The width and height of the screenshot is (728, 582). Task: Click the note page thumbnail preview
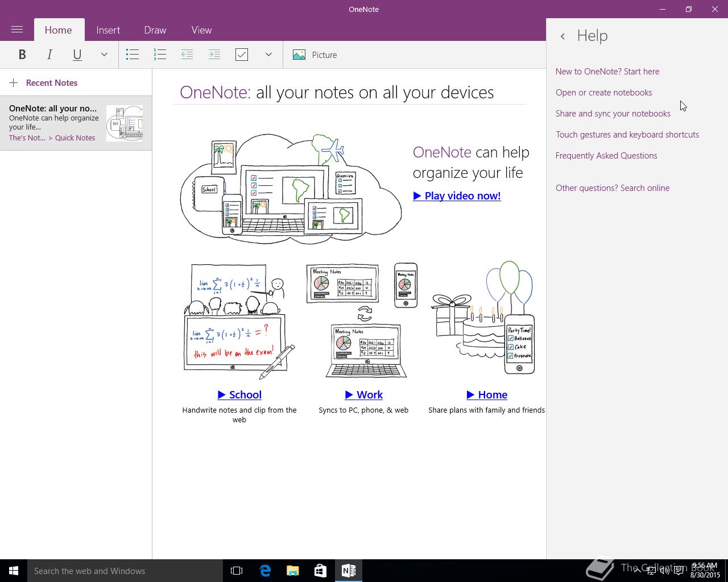coord(125,123)
